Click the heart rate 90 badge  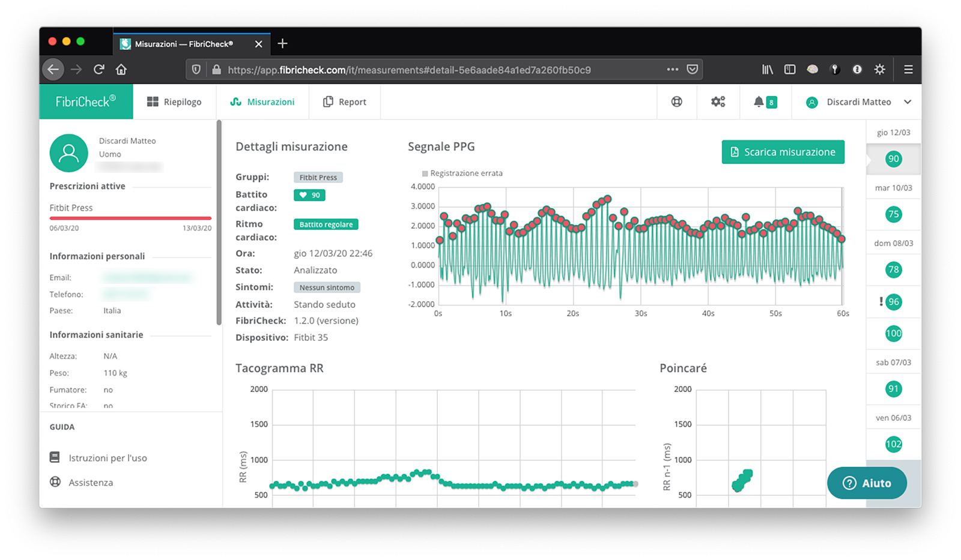(x=309, y=195)
